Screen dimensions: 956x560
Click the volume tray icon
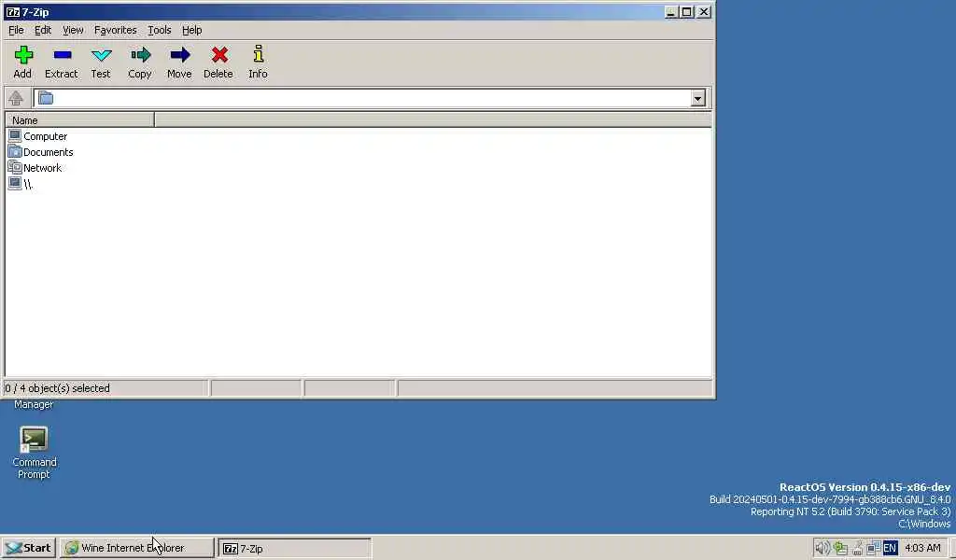point(822,548)
